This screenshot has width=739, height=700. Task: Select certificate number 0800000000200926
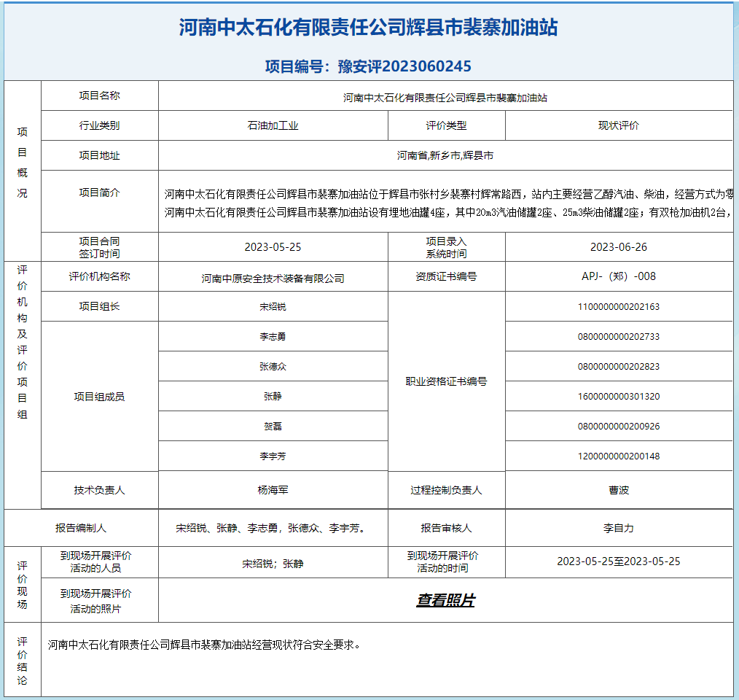[x=618, y=427]
